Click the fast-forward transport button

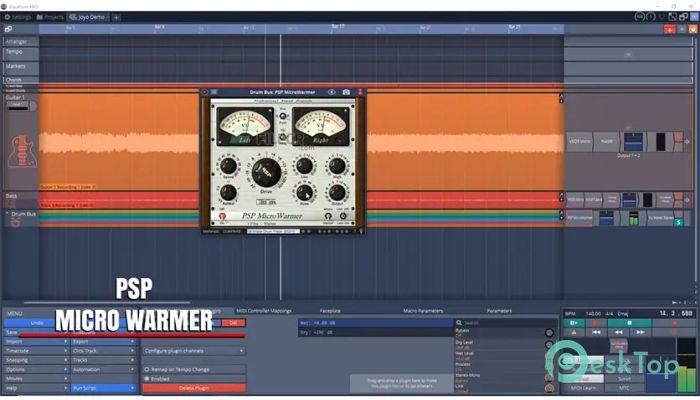pos(640,332)
